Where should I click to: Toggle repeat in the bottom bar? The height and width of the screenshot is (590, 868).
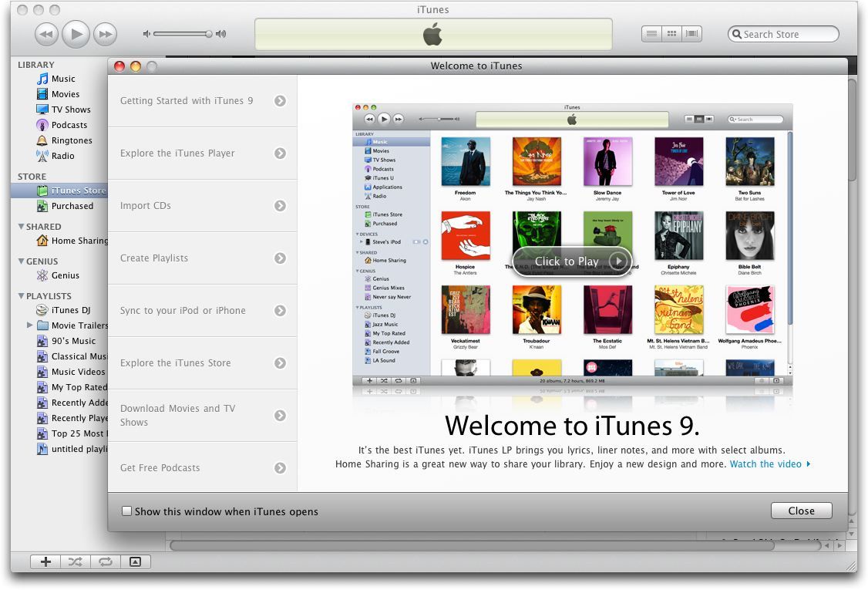105,561
